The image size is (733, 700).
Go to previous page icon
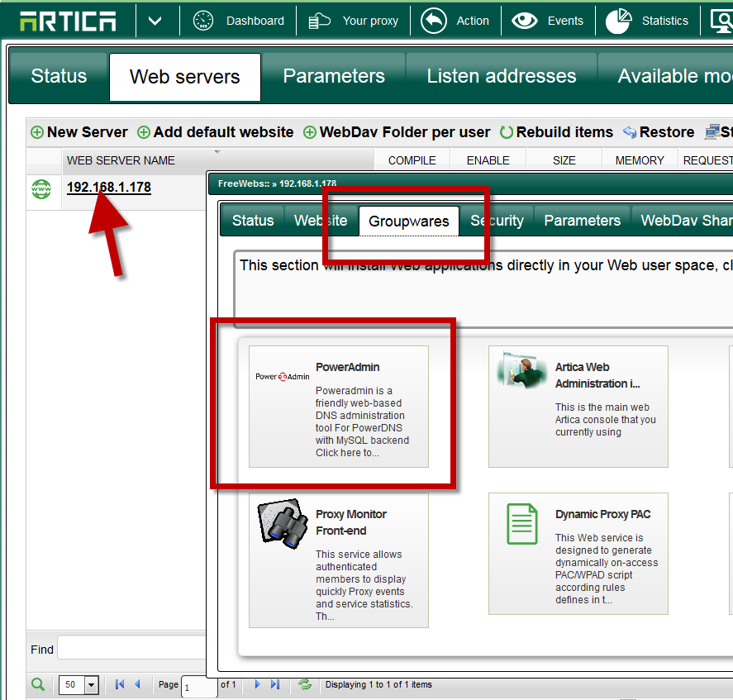[x=137, y=684]
